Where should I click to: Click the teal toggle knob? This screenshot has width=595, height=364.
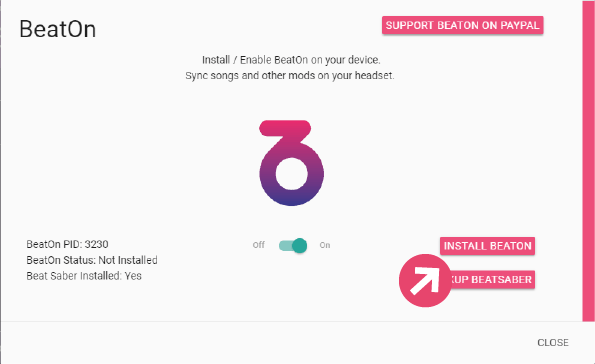pyautogui.click(x=300, y=246)
